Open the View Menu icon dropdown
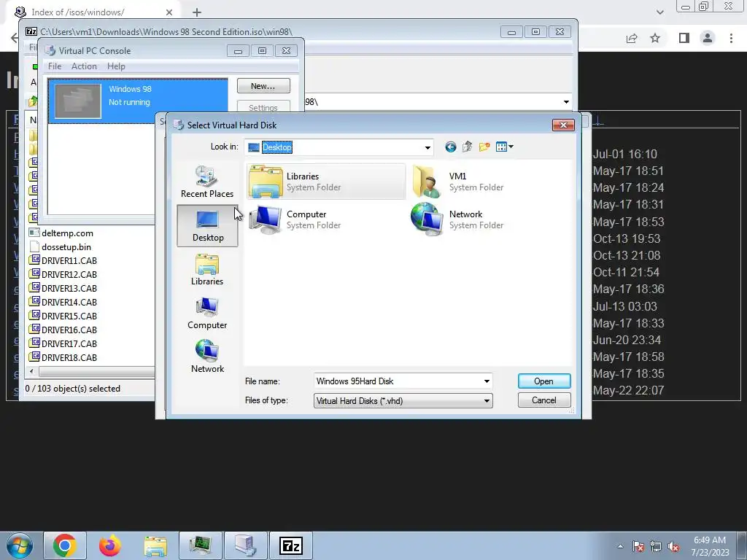Viewport: 747px width, 560px height. (x=504, y=147)
